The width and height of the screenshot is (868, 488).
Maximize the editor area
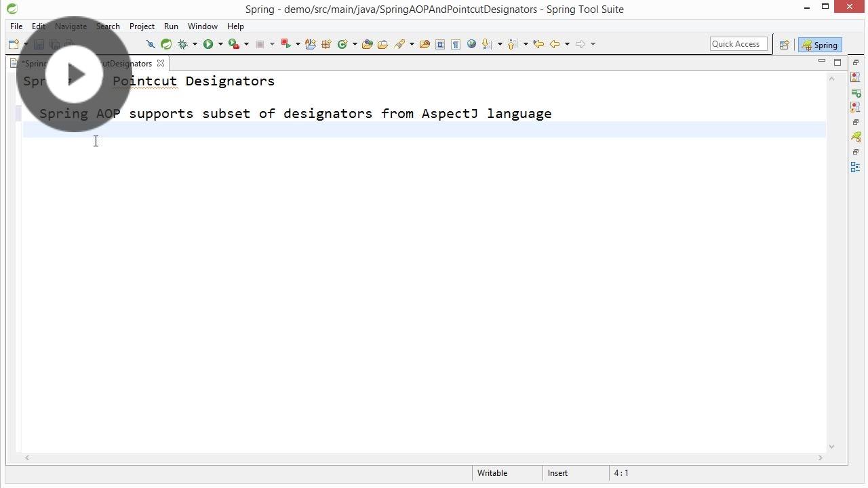point(837,62)
